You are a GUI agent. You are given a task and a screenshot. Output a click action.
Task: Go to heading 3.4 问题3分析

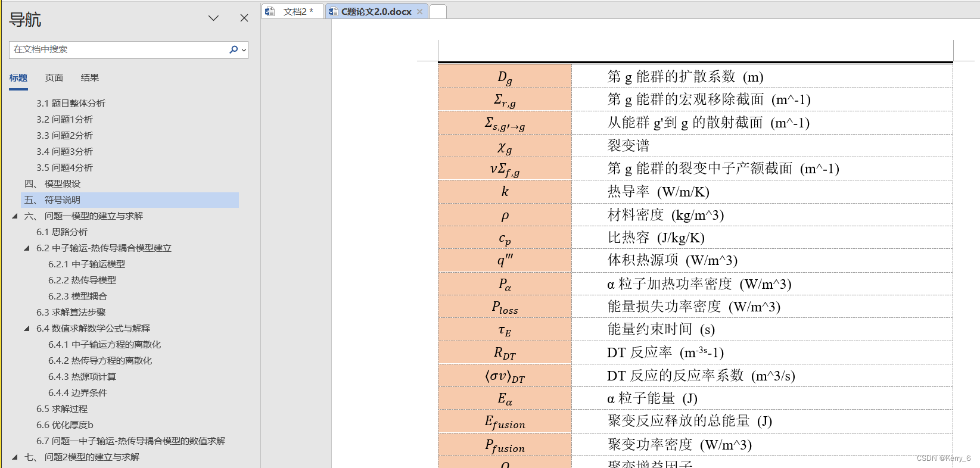(64, 152)
